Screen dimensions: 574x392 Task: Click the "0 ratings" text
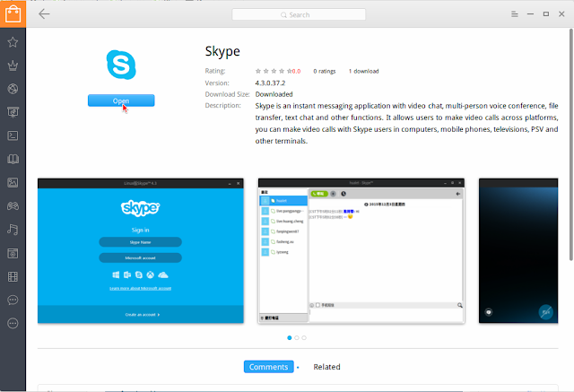[x=325, y=71]
